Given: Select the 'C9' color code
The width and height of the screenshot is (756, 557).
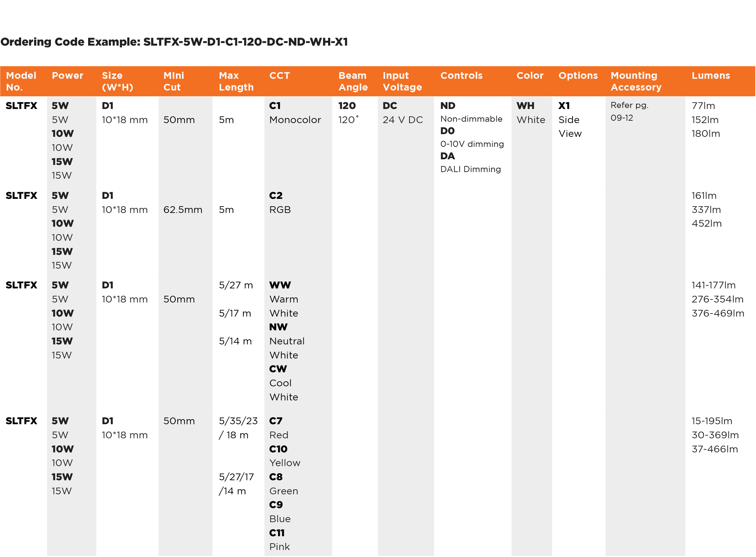Looking at the screenshot, I should tap(276, 505).
